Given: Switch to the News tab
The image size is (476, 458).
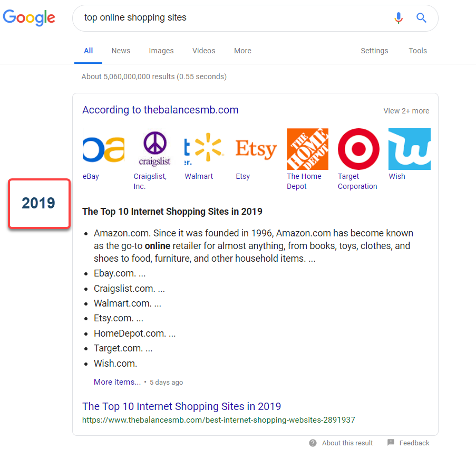Looking at the screenshot, I should click(x=121, y=51).
